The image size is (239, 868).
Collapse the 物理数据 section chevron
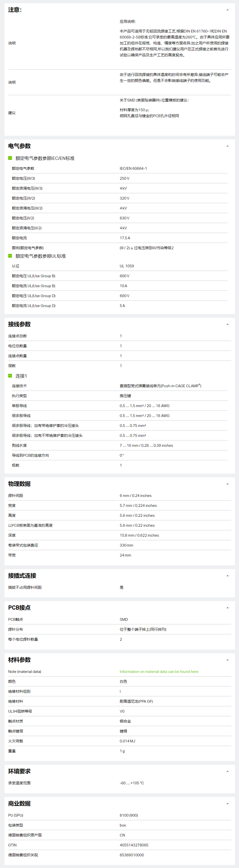coord(228,484)
